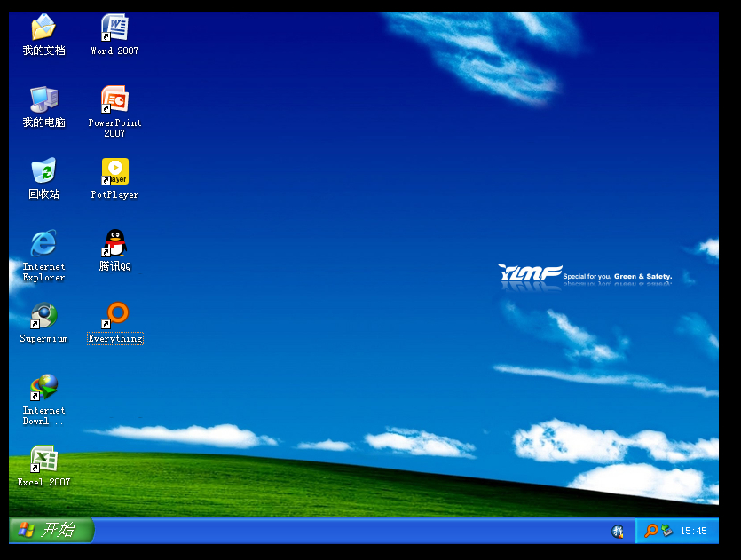
Task: Open the Word 2007 desktop shortcut
Action: 114,28
